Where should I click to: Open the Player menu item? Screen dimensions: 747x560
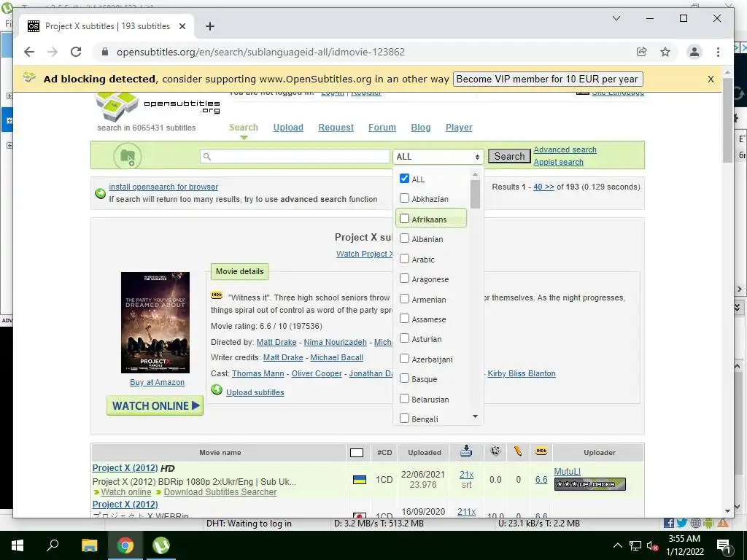tap(459, 128)
